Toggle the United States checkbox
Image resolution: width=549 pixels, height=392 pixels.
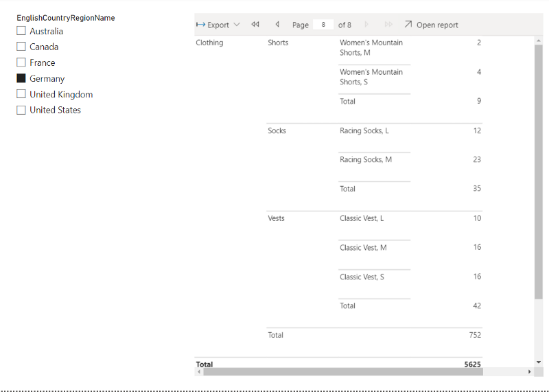click(x=21, y=110)
